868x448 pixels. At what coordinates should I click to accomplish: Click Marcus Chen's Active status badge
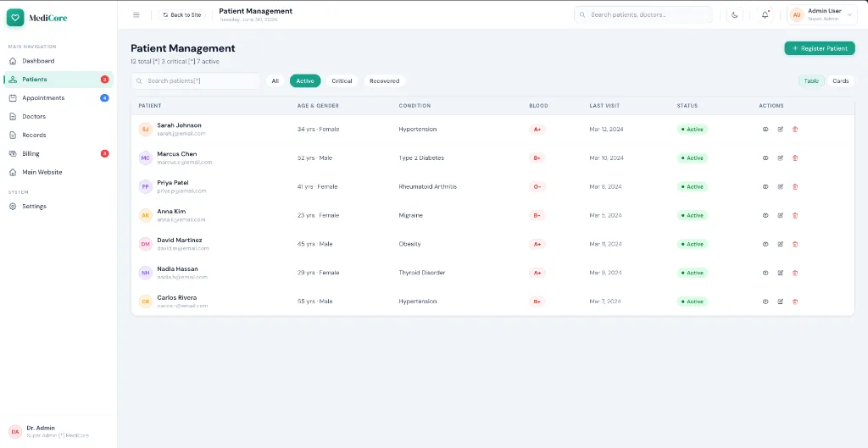coord(692,158)
